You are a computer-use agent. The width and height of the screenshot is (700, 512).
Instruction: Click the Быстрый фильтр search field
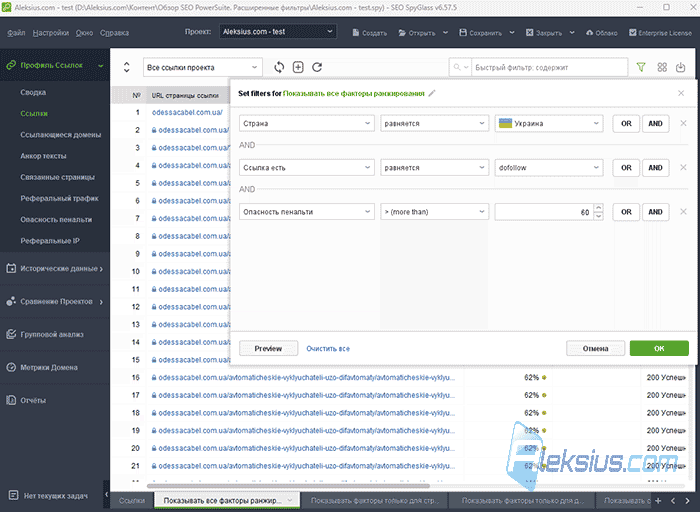[x=549, y=67]
